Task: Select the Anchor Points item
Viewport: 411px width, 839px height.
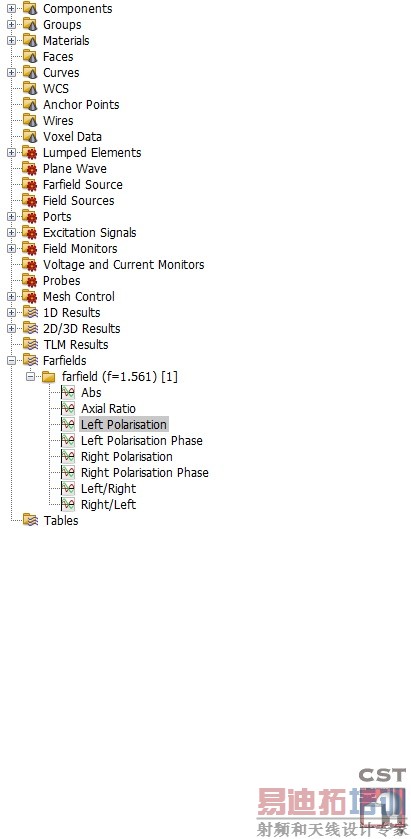Action: pyautogui.click(x=81, y=104)
